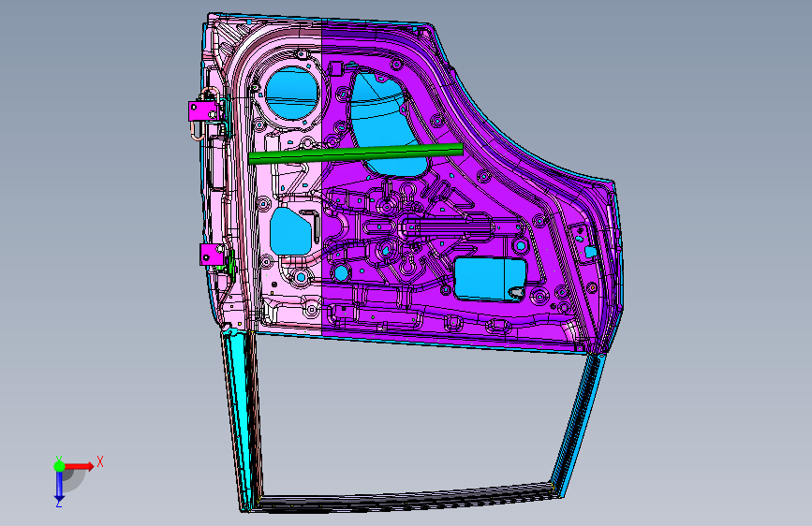
Task: Select the cyan opening on the light pink panel
Action: [x=290, y=231]
